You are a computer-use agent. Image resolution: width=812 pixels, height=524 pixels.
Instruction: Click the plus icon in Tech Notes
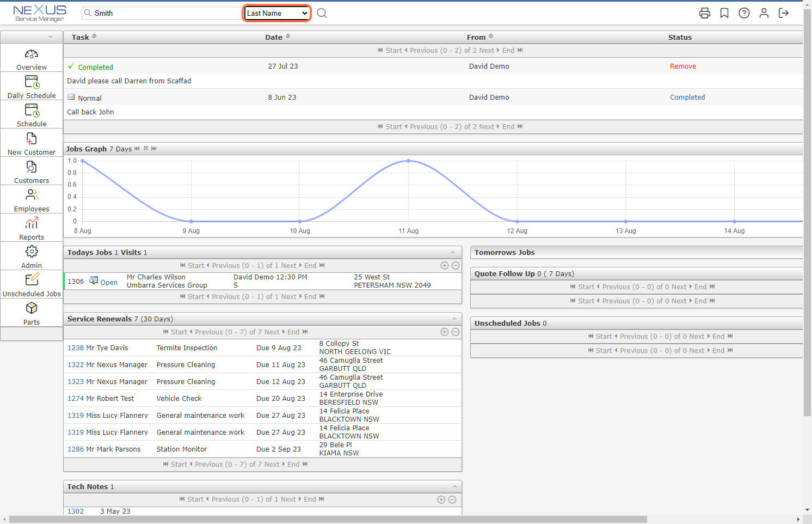(x=441, y=499)
